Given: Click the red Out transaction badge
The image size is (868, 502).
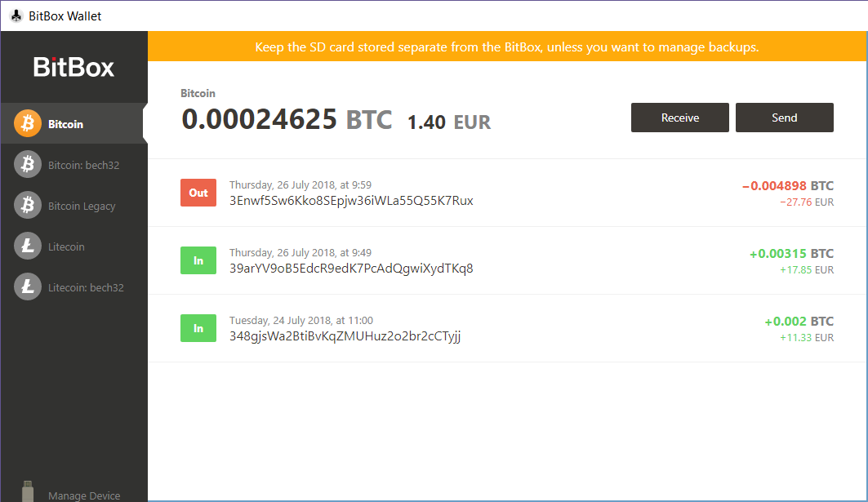Looking at the screenshot, I should click(x=198, y=193).
